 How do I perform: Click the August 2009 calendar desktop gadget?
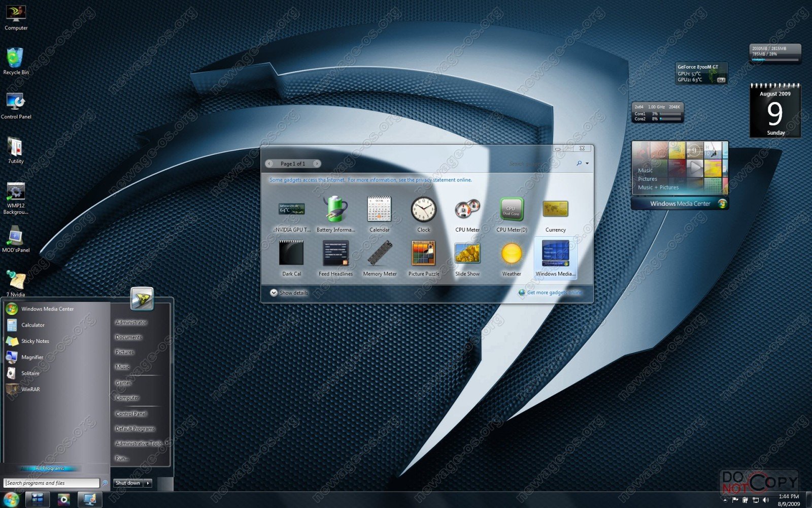775,111
